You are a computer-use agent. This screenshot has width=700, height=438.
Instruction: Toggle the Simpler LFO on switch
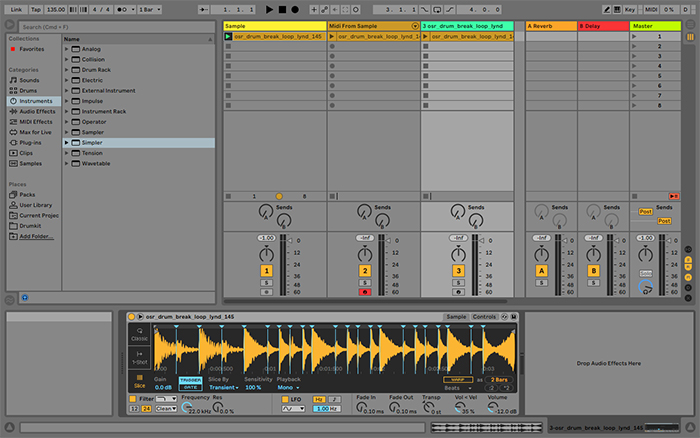[285, 399]
